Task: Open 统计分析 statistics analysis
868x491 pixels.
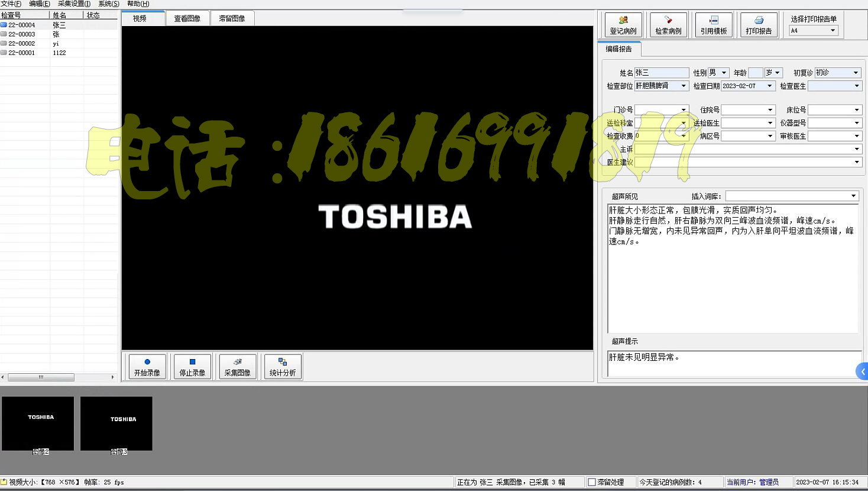Action: pos(283,367)
